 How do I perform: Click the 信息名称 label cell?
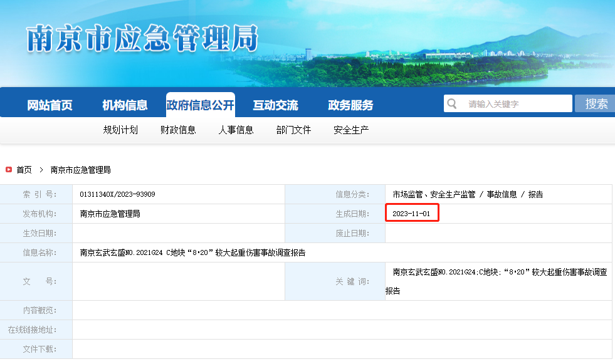36,252
